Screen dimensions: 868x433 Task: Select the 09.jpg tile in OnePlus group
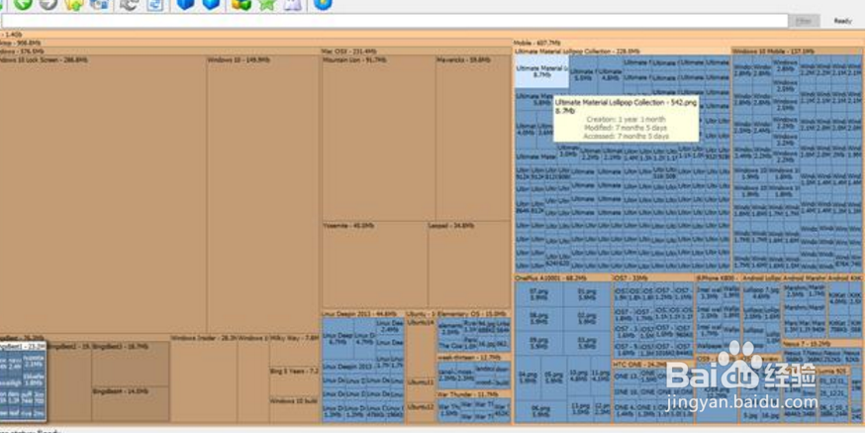coord(539,343)
